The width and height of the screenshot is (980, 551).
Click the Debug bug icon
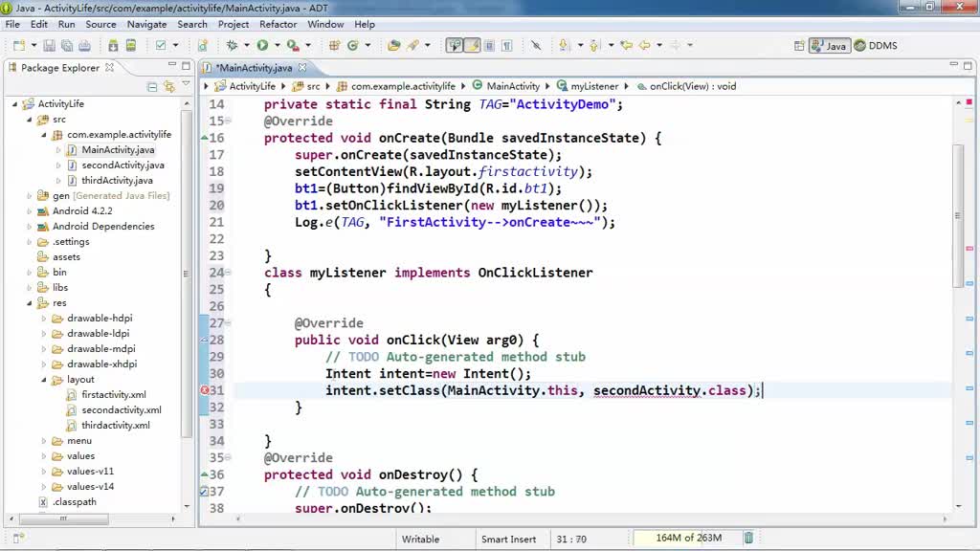coord(232,46)
